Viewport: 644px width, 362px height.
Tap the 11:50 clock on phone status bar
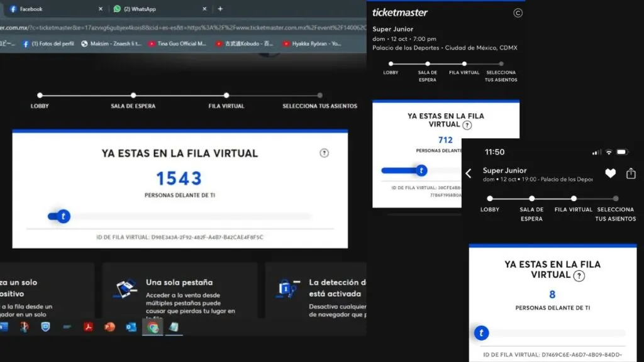(494, 152)
